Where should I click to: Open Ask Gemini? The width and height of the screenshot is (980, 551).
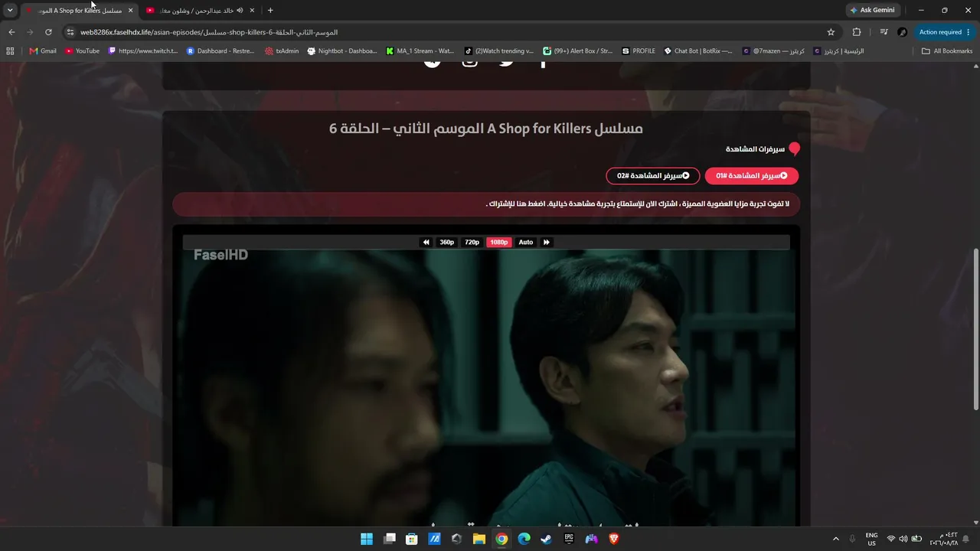[872, 10]
